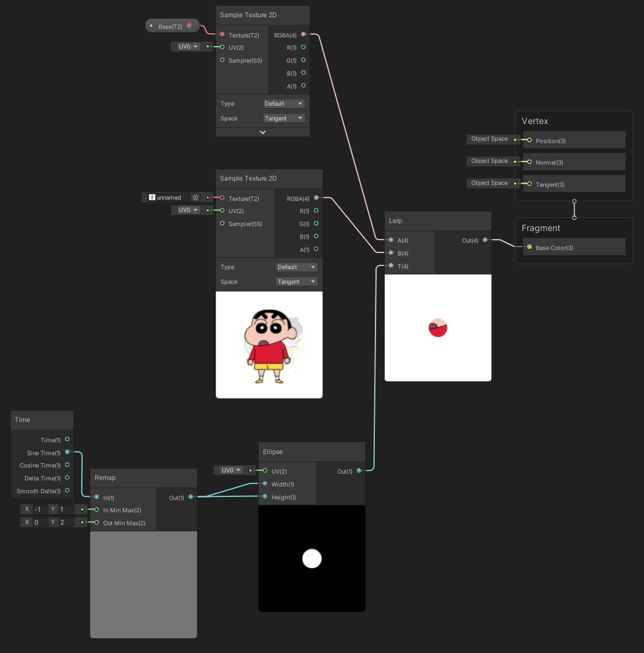Select the Time node title
The image size is (644, 653).
(x=42, y=420)
